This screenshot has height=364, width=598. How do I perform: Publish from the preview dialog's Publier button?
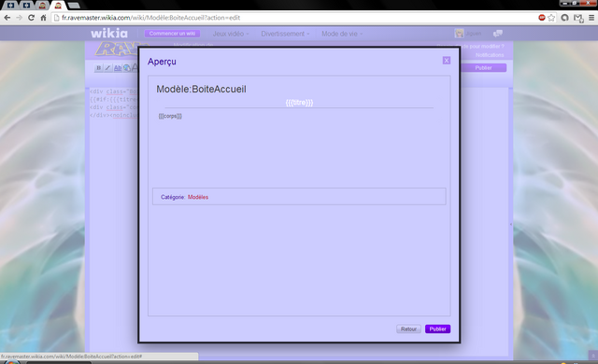[x=437, y=329]
